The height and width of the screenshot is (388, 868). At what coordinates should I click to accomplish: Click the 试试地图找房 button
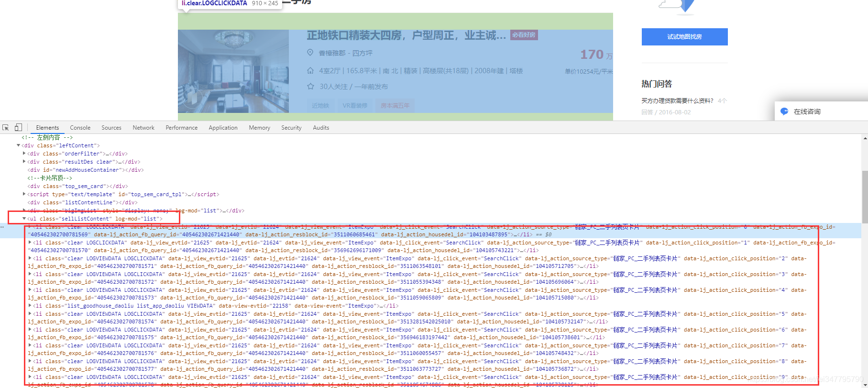pos(684,37)
